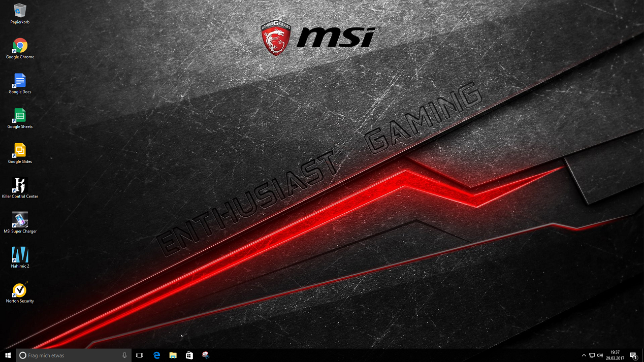Select the Norton Security desktop shortcut

coord(20,292)
